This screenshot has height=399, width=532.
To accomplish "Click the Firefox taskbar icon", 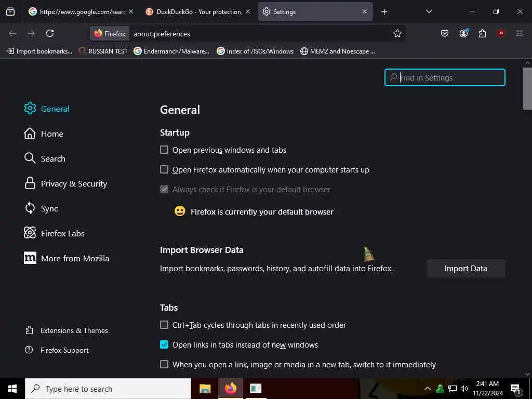I will [230, 389].
